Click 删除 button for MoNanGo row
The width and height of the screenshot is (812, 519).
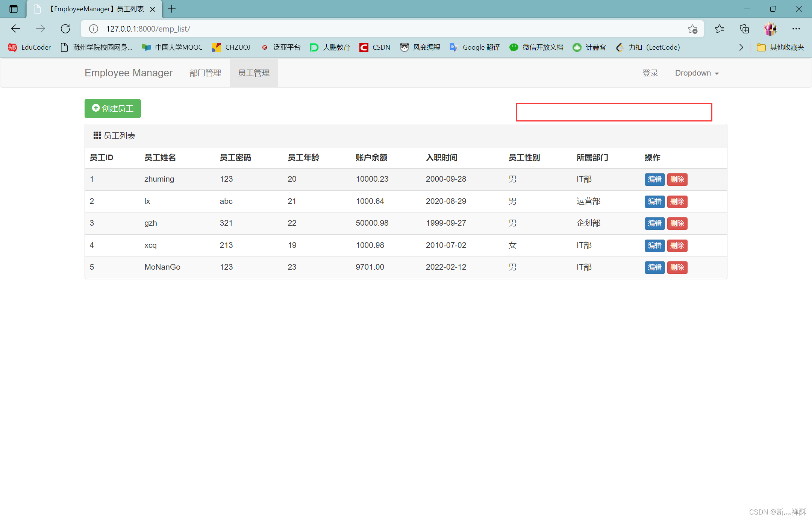click(x=677, y=267)
